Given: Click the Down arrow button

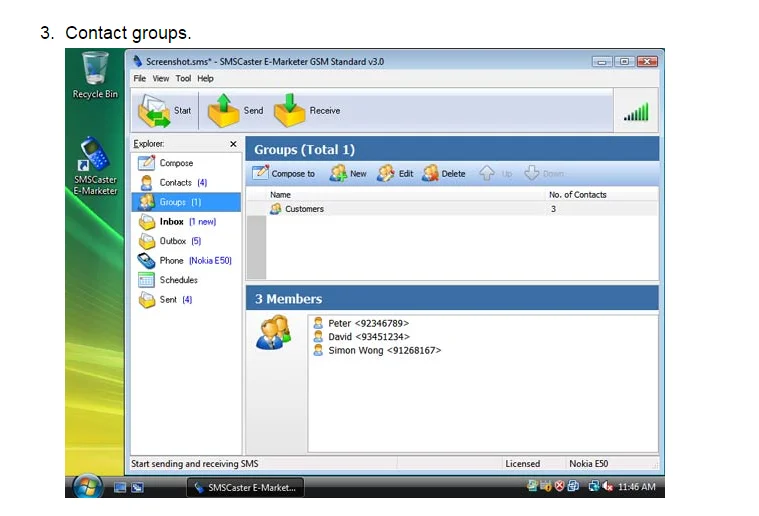Looking at the screenshot, I should tap(544, 173).
